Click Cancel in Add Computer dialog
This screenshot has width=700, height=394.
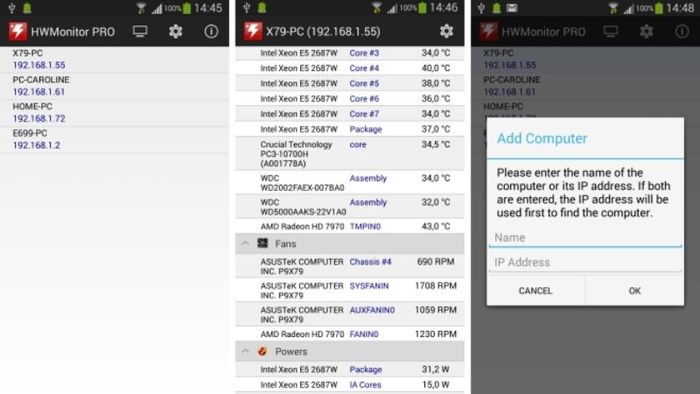[536, 291]
